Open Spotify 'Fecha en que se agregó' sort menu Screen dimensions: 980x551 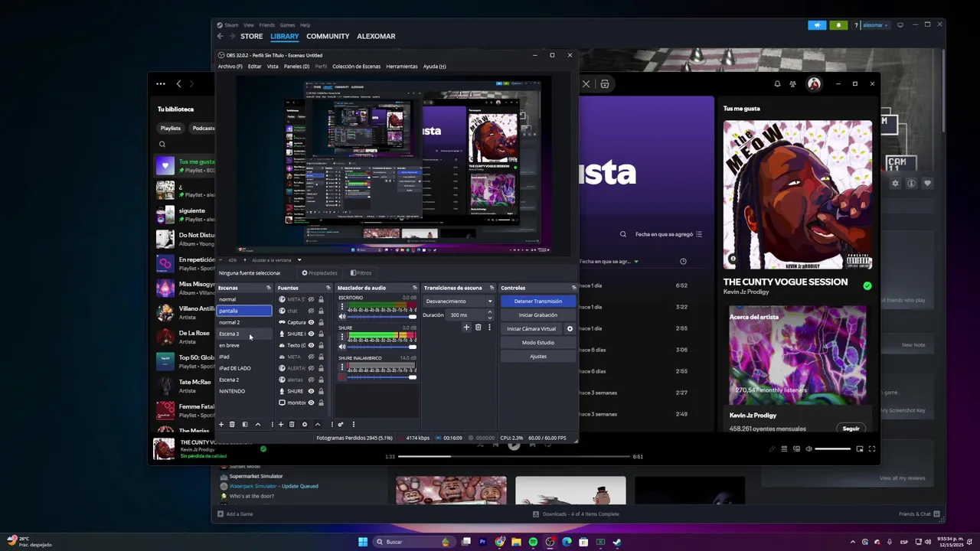[x=668, y=234]
